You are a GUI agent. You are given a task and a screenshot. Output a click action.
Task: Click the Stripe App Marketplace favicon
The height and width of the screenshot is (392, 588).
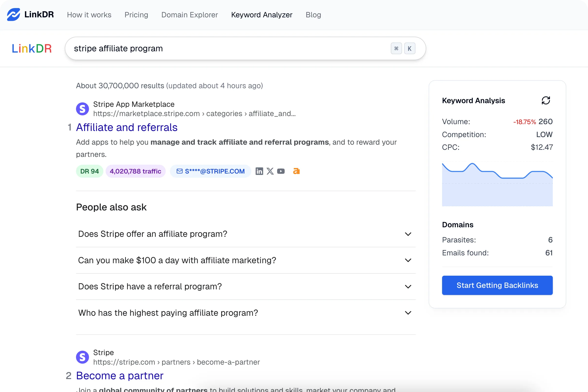[83, 109]
